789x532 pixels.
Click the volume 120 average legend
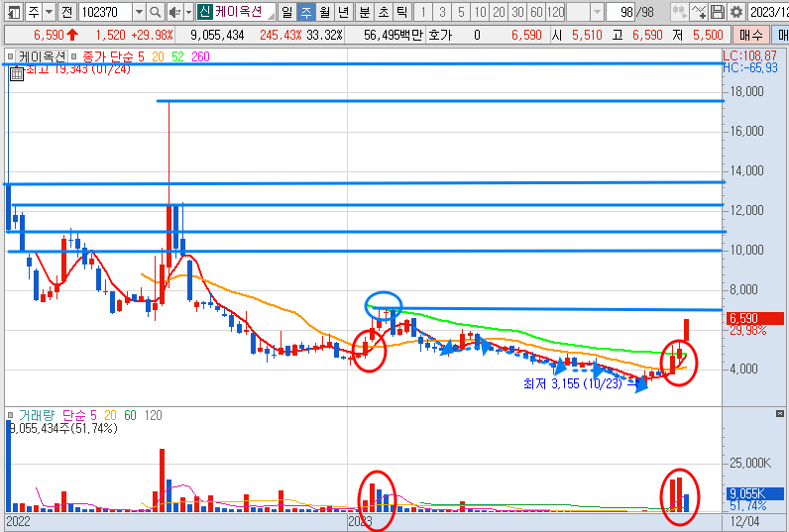point(153,415)
